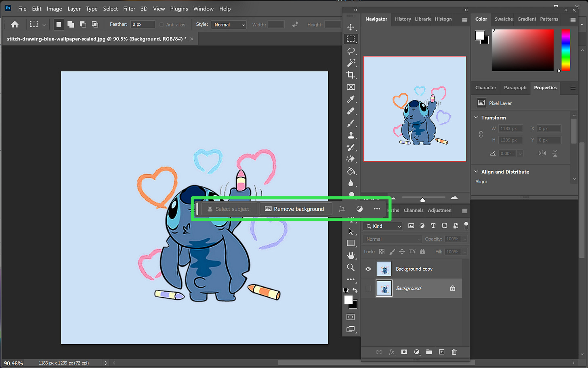Click the Navigator zoom in large mountains
Image resolution: width=588 pixels, height=368 pixels.
click(454, 198)
